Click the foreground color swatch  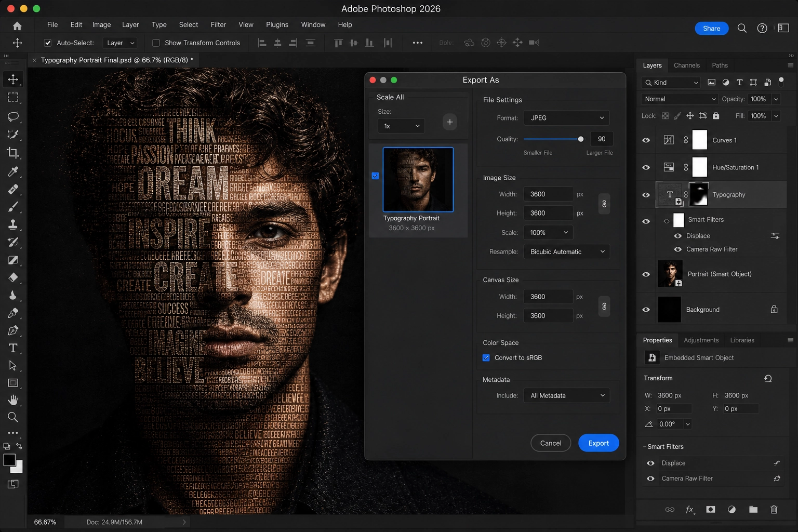[9, 460]
